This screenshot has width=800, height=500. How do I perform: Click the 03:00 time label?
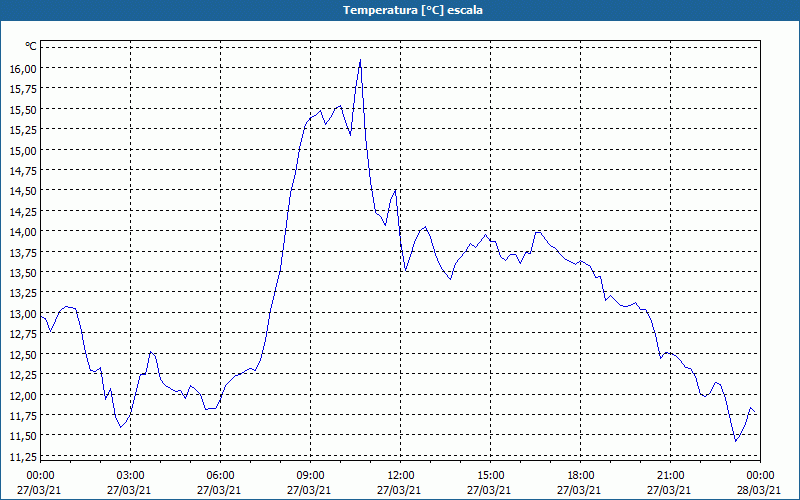(x=131, y=476)
